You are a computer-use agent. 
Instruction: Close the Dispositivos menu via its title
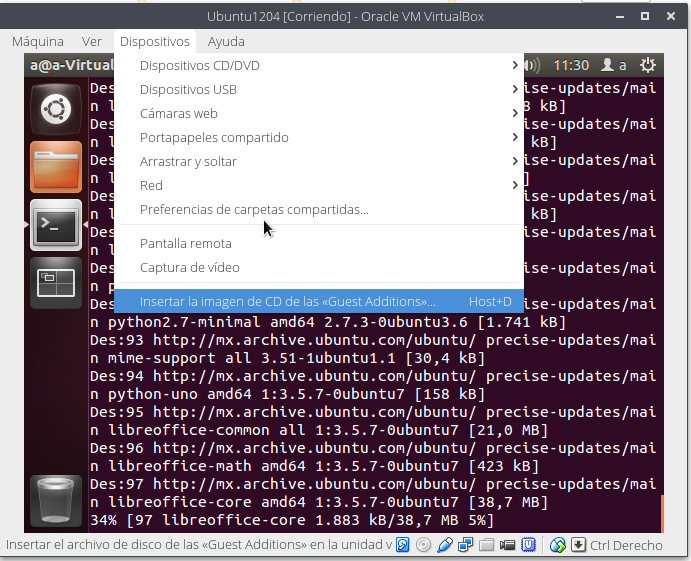(155, 41)
